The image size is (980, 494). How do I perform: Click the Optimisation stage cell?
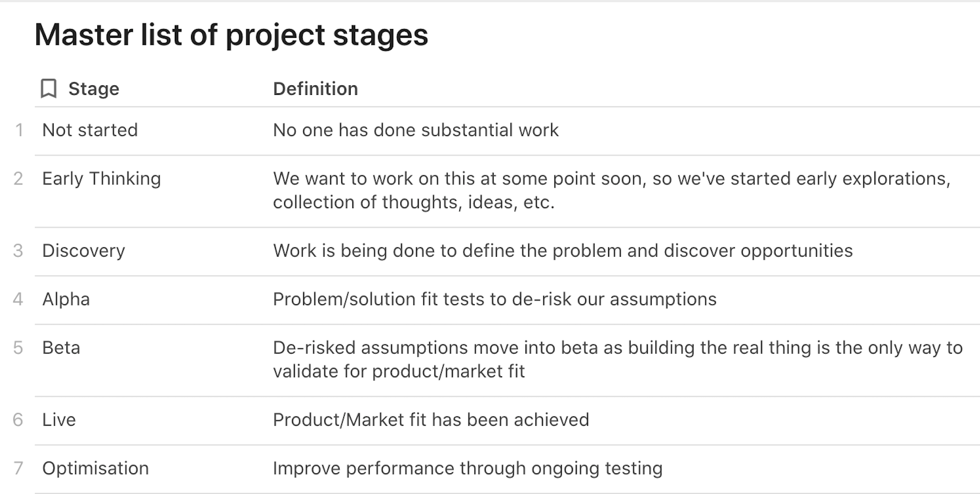[x=95, y=468]
